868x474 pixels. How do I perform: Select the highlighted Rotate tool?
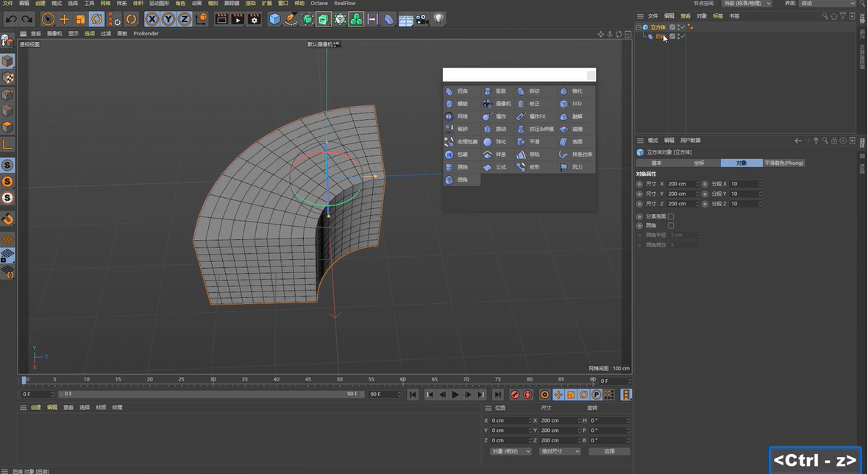pyautogui.click(x=96, y=19)
